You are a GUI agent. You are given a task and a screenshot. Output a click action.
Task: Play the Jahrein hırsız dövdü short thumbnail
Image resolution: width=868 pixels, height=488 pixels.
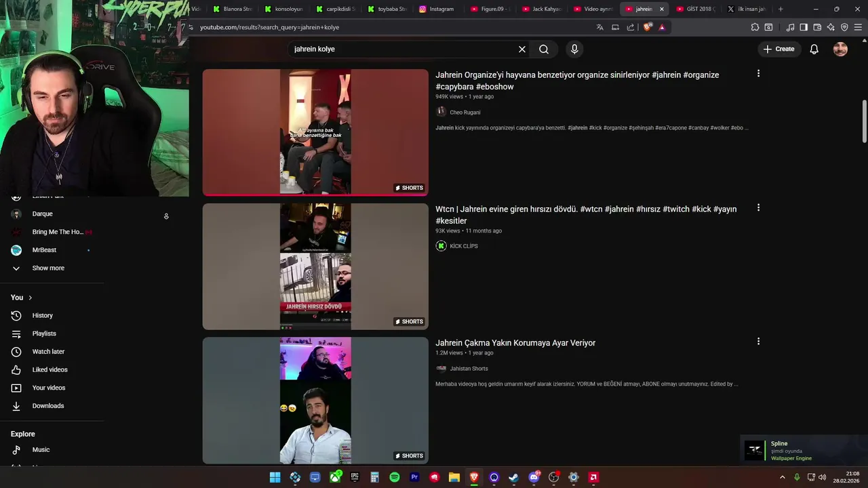315,266
